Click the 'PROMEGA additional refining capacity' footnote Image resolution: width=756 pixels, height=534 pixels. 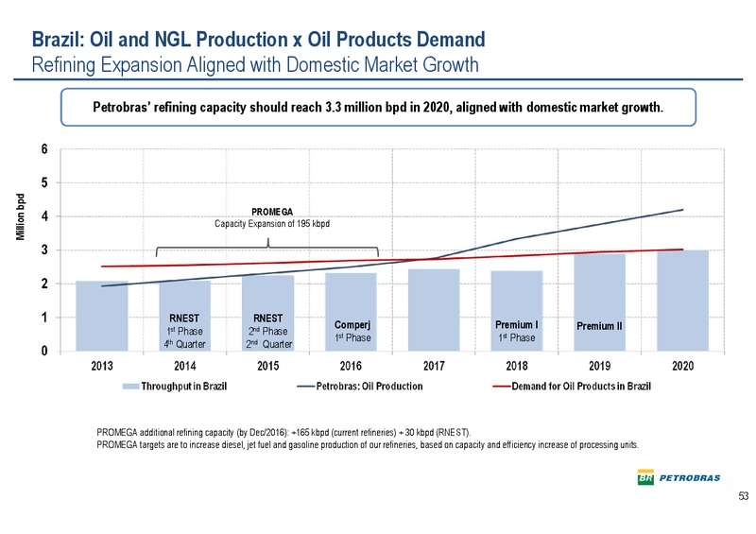click(283, 432)
